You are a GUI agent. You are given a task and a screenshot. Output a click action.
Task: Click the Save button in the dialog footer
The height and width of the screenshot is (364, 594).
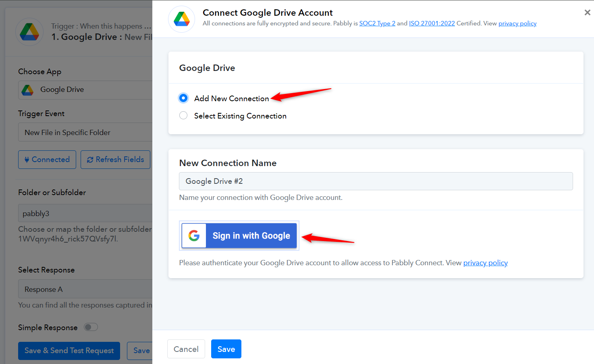(x=226, y=349)
